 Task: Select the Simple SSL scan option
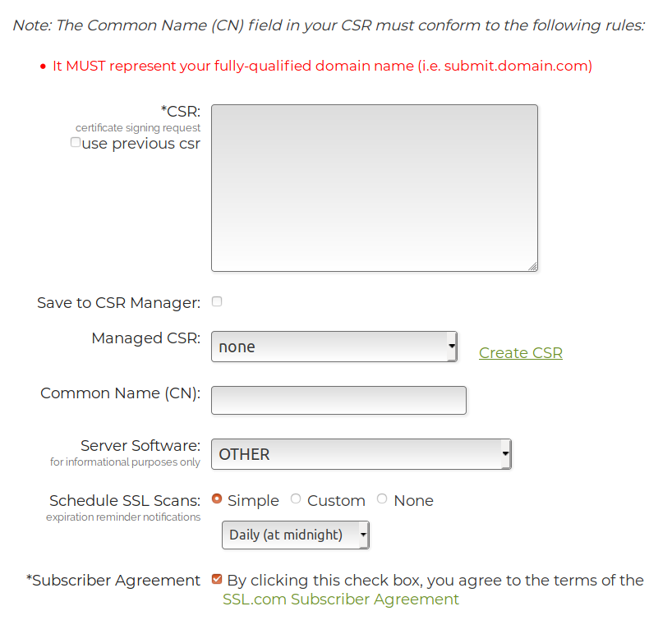[217, 498]
